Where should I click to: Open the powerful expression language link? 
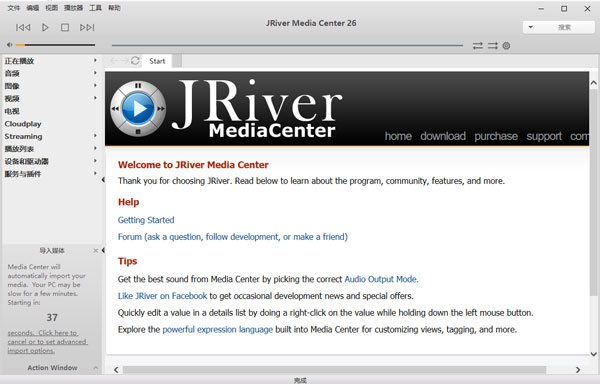(217, 330)
